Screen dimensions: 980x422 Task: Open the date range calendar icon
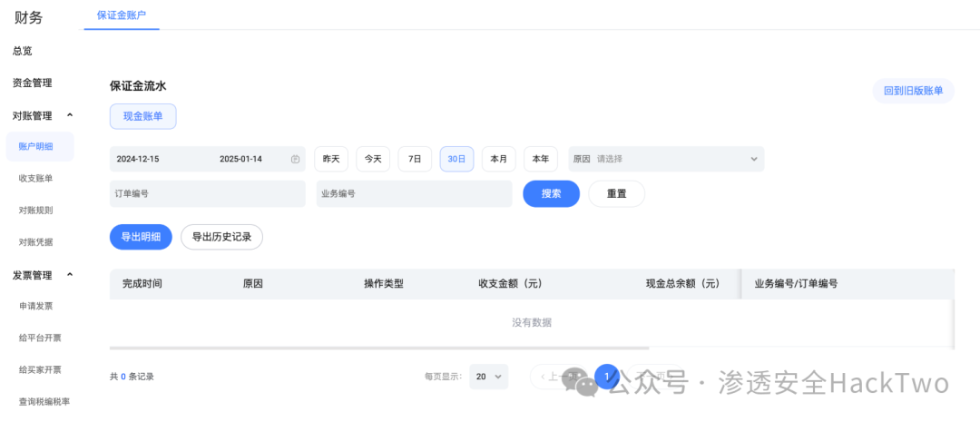[x=295, y=160]
